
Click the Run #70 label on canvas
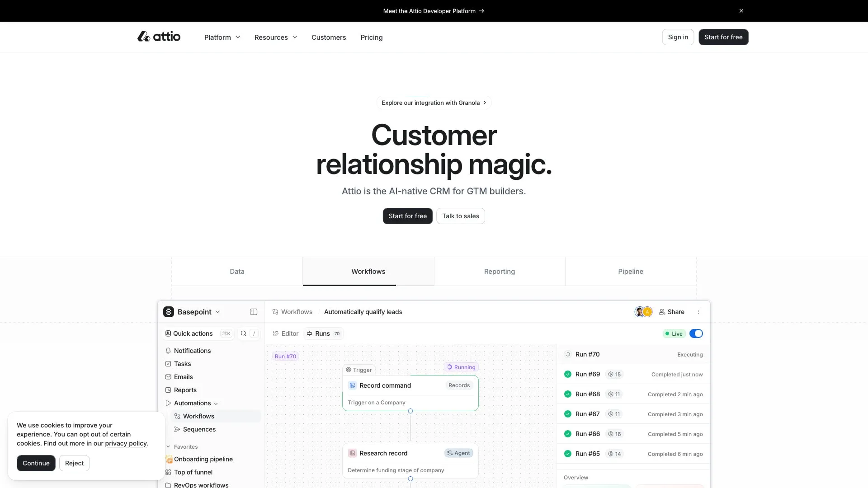286,357
